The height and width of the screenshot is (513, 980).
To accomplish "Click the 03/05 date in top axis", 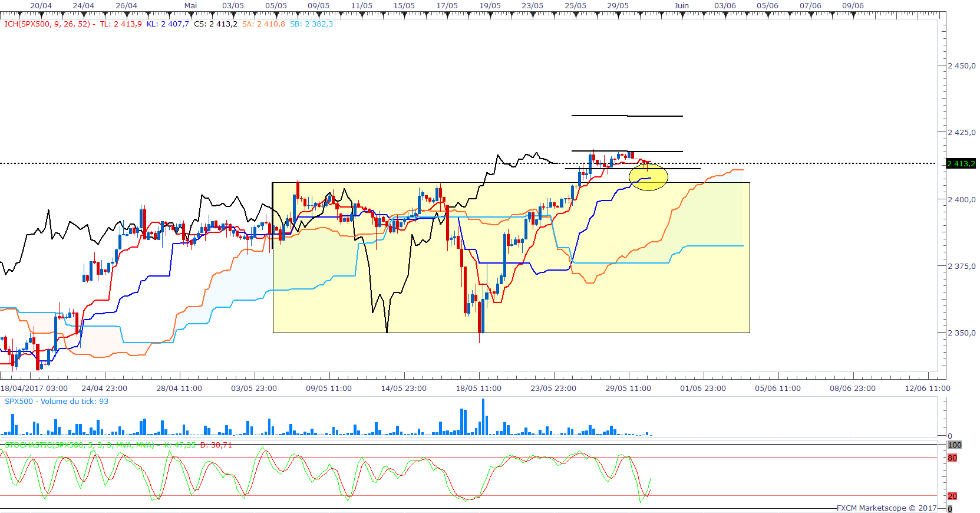I will pos(233,6).
